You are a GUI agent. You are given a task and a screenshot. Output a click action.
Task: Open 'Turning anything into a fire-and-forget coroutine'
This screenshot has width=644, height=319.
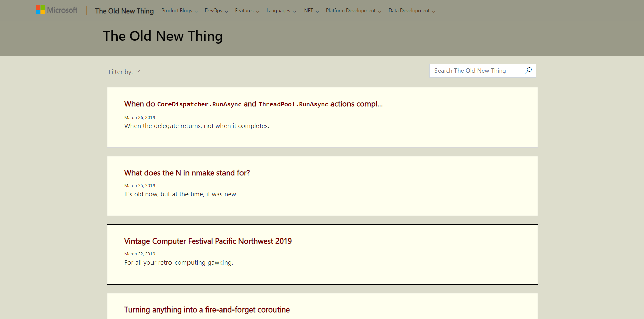pos(207,310)
